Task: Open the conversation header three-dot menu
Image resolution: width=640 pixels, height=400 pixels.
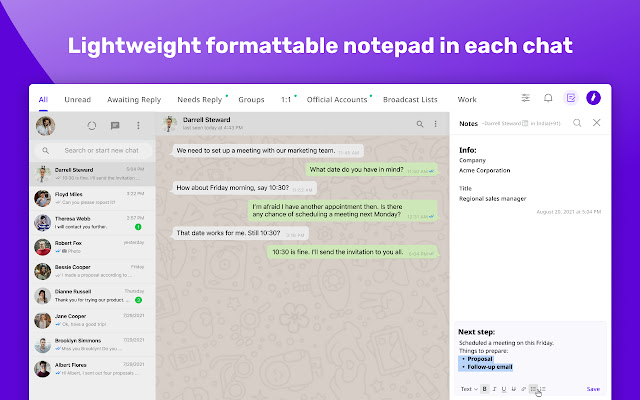Action: click(x=436, y=126)
